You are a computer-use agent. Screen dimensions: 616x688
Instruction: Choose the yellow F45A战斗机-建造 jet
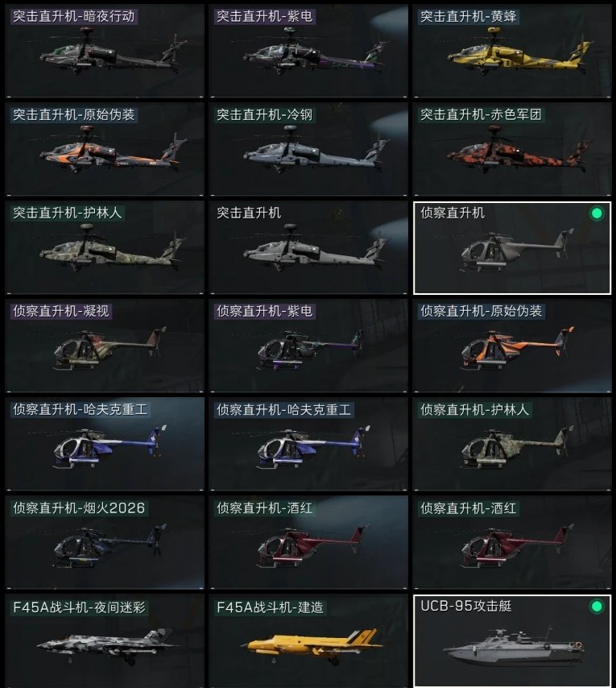tap(308, 641)
